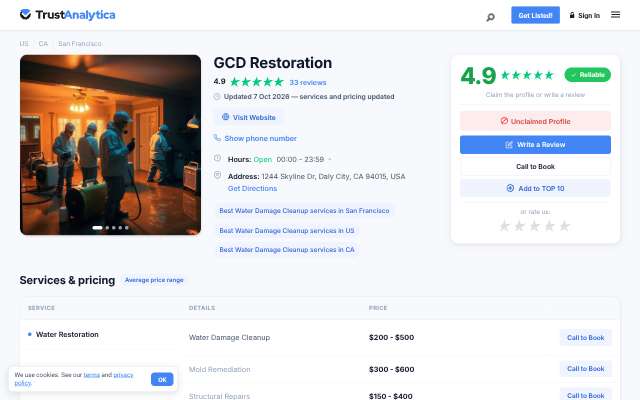
Task: Open Best Water Damage Cleanup services in CA
Action: coord(287,249)
